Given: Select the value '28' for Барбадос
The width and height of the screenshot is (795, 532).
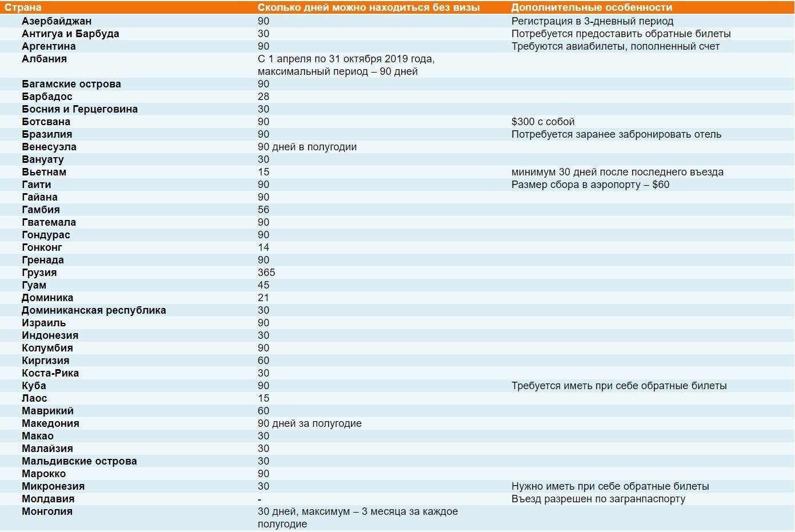Looking at the screenshot, I should [263, 97].
